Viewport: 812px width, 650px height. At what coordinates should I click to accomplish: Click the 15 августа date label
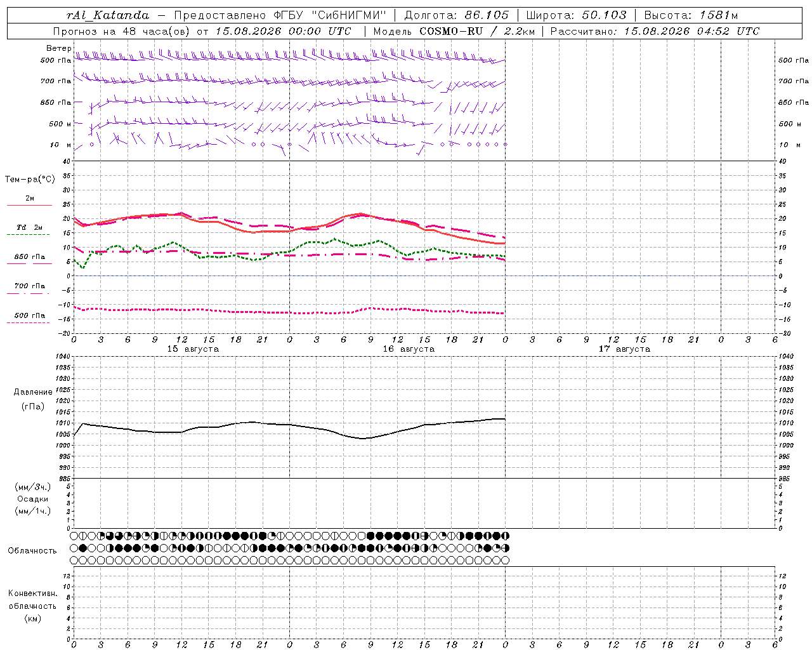pos(193,349)
